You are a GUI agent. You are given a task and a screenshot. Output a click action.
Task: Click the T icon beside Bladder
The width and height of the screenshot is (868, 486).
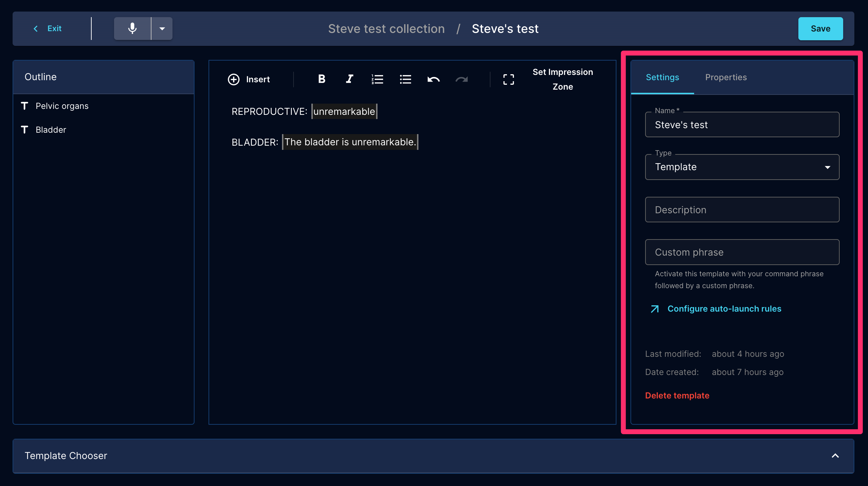[x=24, y=130]
